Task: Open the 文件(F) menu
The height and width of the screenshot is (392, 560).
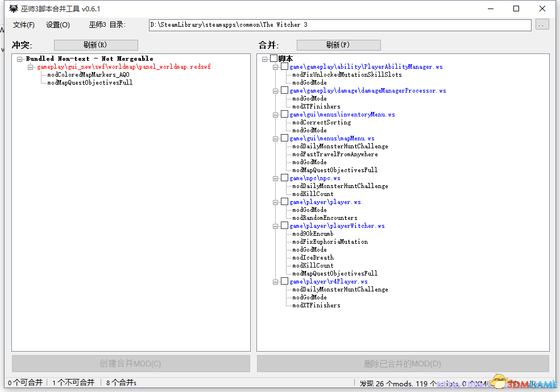Action: point(23,24)
